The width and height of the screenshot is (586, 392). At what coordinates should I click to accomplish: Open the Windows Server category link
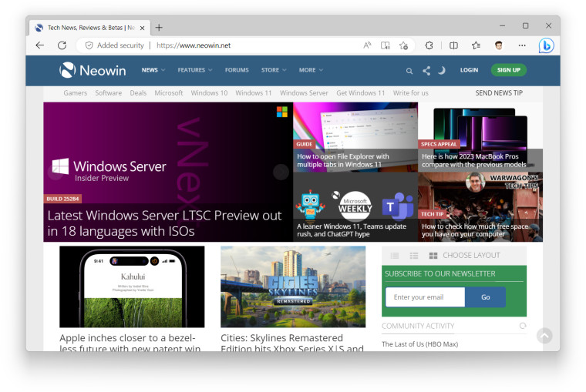pyautogui.click(x=304, y=93)
